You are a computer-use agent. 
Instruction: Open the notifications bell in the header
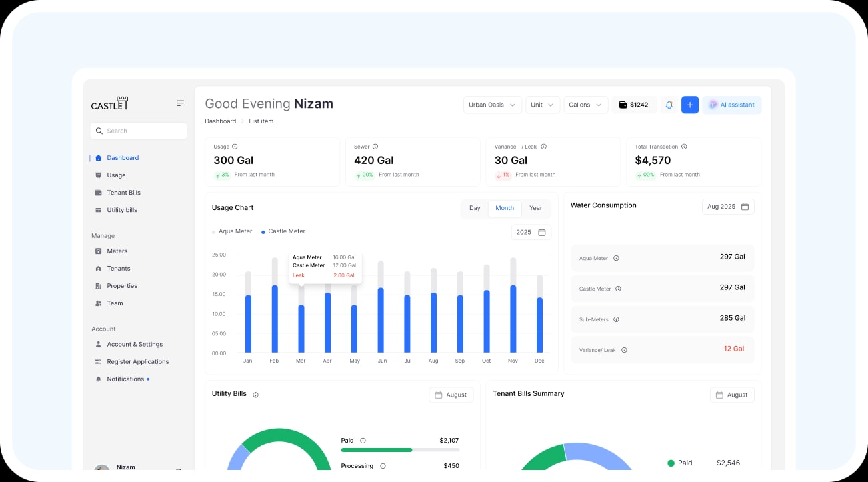pyautogui.click(x=669, y=105)
